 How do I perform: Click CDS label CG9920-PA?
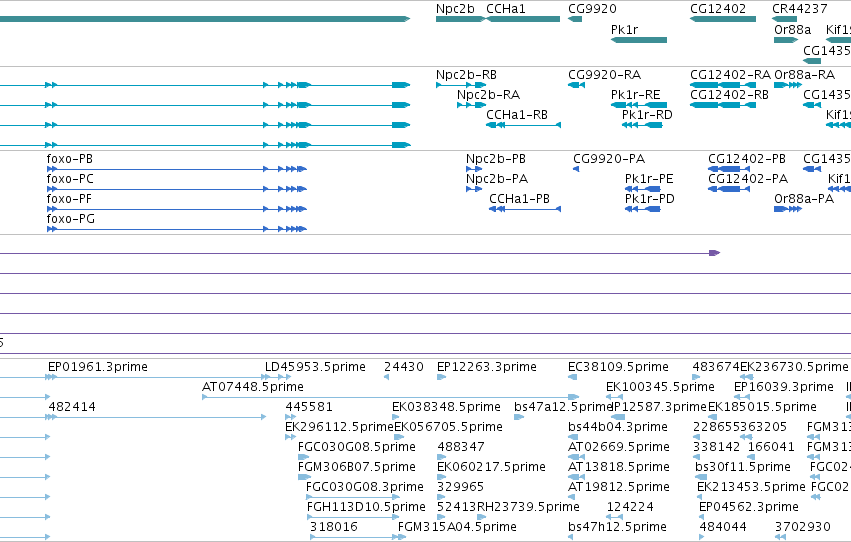click(609, 159)
